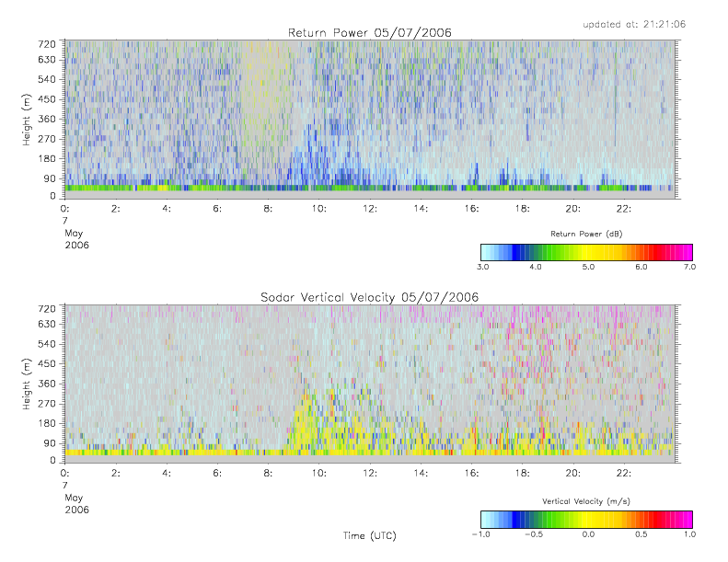Click the 90 height tick on Return Power plot

tap(50, 178)
